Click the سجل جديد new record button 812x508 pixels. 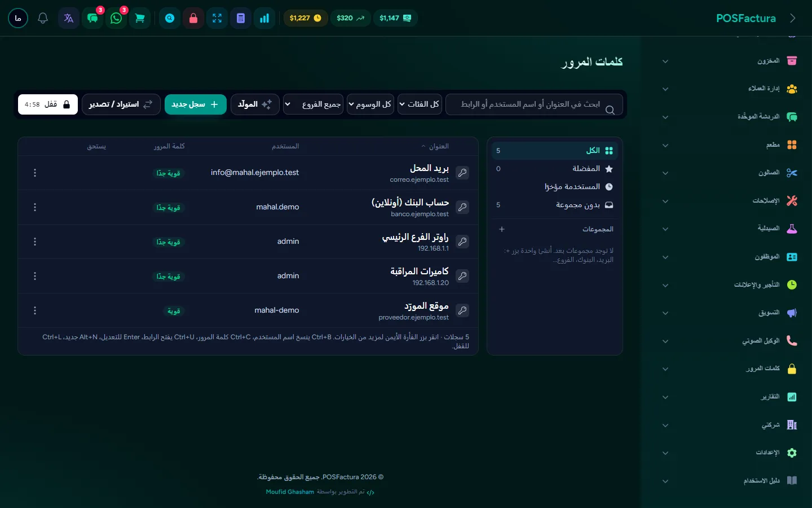(196, 104)
